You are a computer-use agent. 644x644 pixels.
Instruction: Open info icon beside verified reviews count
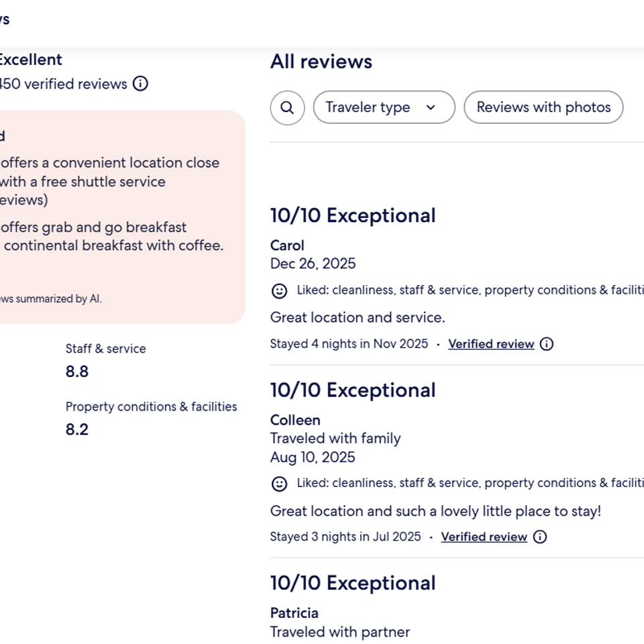point(140,84)
